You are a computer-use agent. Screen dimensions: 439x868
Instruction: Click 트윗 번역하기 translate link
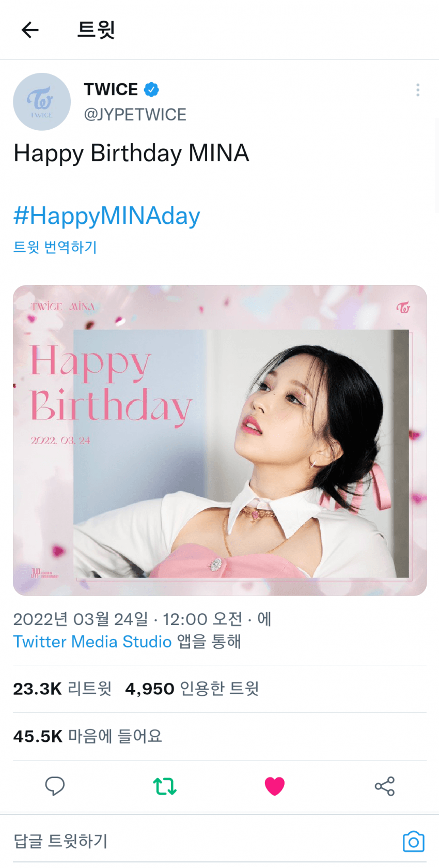coord(55,247)
